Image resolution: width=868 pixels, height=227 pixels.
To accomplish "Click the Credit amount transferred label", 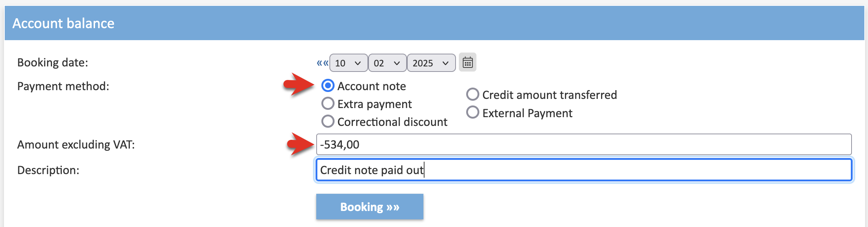I will point(550,95).
